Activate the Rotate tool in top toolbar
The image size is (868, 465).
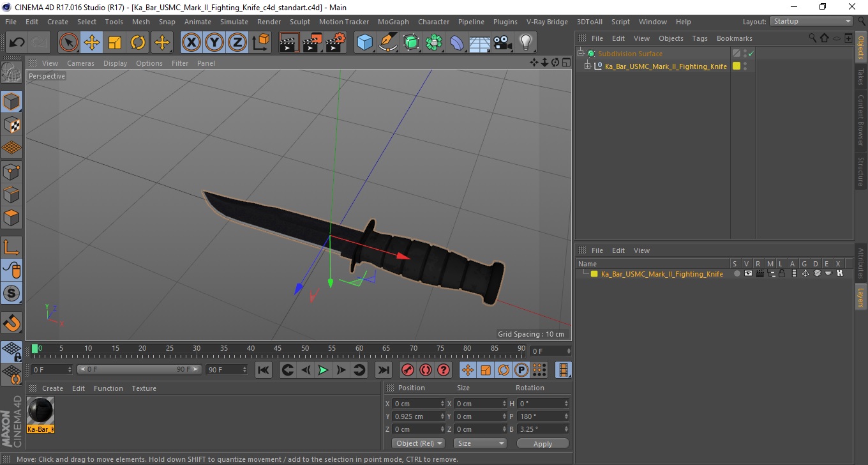(x=138, y=43)
